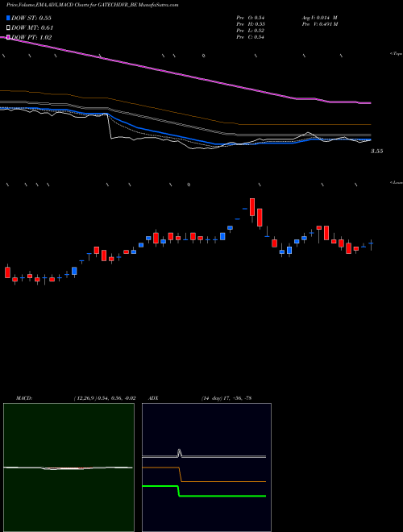Screen dimensions: 403x532
Task: Select the 'DOW PT: 1.02' legend label
Action: coord(31,38)
